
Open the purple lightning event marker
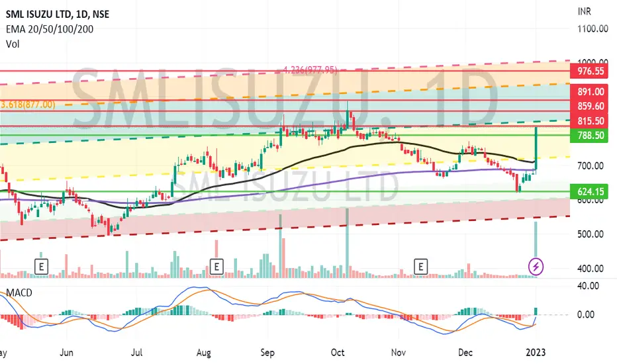[536, 267]
